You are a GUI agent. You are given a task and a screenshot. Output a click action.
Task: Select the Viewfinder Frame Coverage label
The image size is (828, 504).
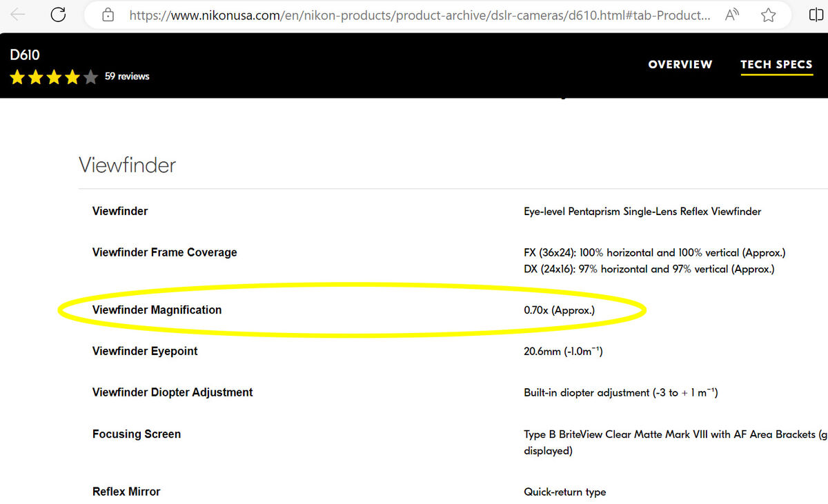(x=165, y=252)
